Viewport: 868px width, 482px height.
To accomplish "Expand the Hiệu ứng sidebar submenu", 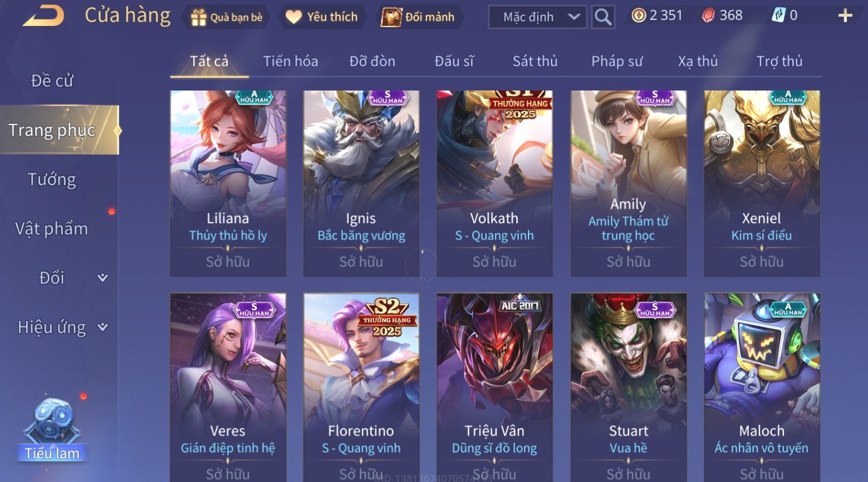I will pyautogui.click(x=103, y=327).
